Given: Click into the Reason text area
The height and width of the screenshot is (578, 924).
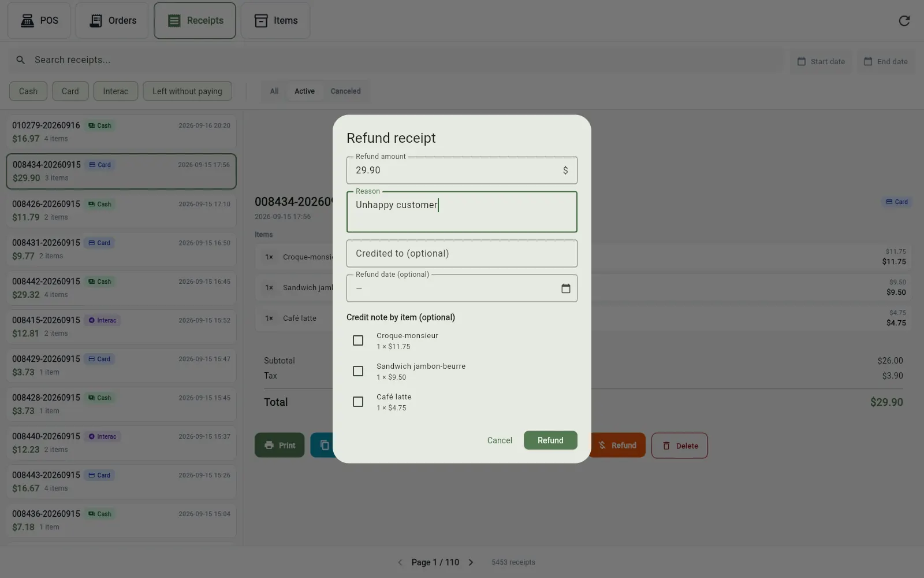Looking at the screenshot, I should (461, 212).
